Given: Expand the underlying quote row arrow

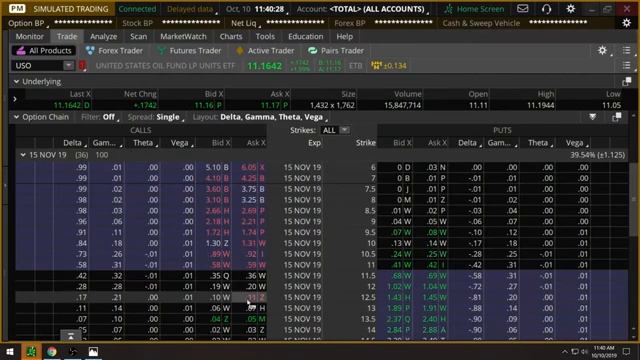Looking at the screenshot, I should pos(15,99).
